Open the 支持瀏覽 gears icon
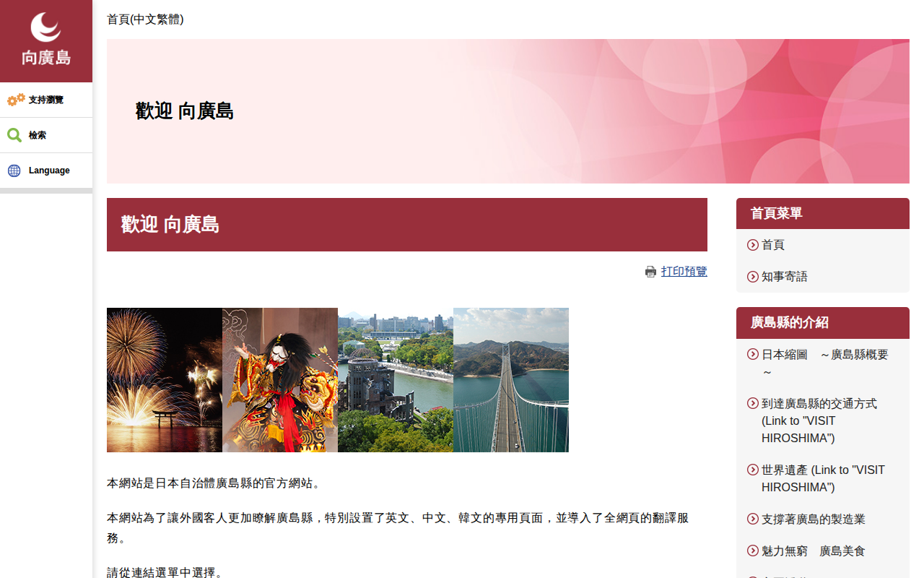The height and width of the screenshot is (578, 924). pyautogui.click(x=16, y=100)
